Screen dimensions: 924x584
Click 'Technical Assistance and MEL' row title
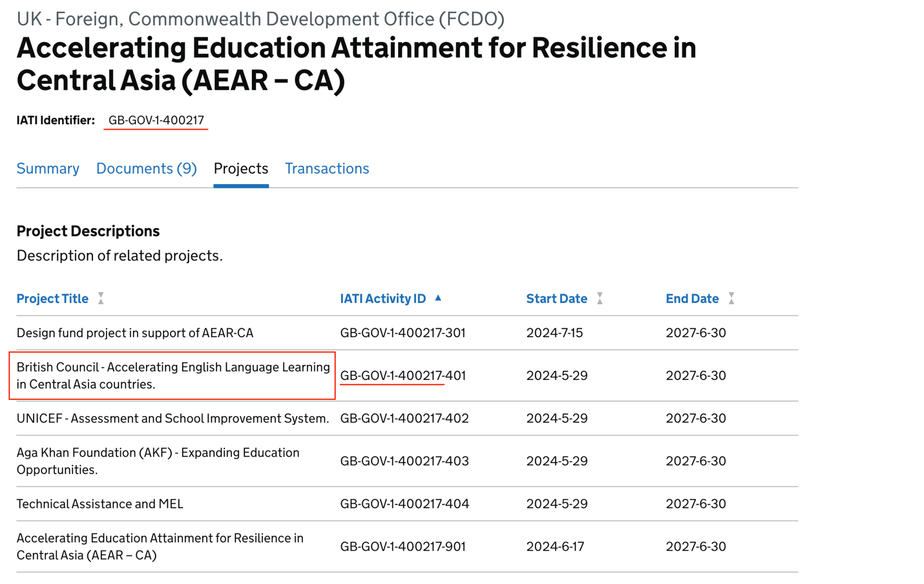pos(100,503)
